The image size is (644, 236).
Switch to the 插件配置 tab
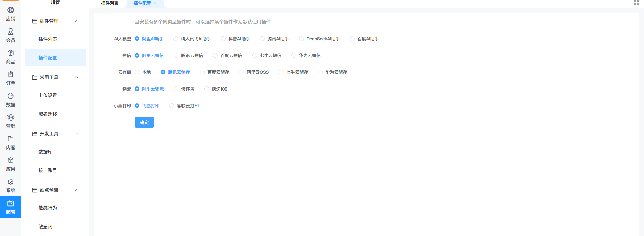142,3
